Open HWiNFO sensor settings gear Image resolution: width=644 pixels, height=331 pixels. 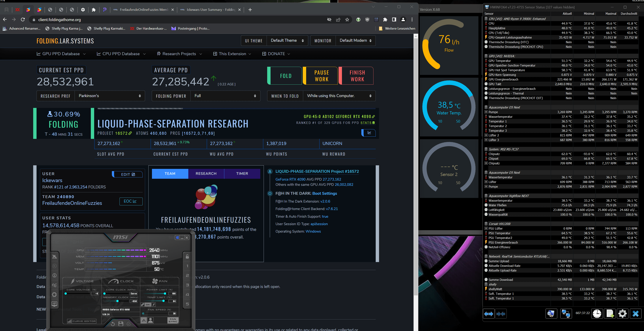(623, 314)
